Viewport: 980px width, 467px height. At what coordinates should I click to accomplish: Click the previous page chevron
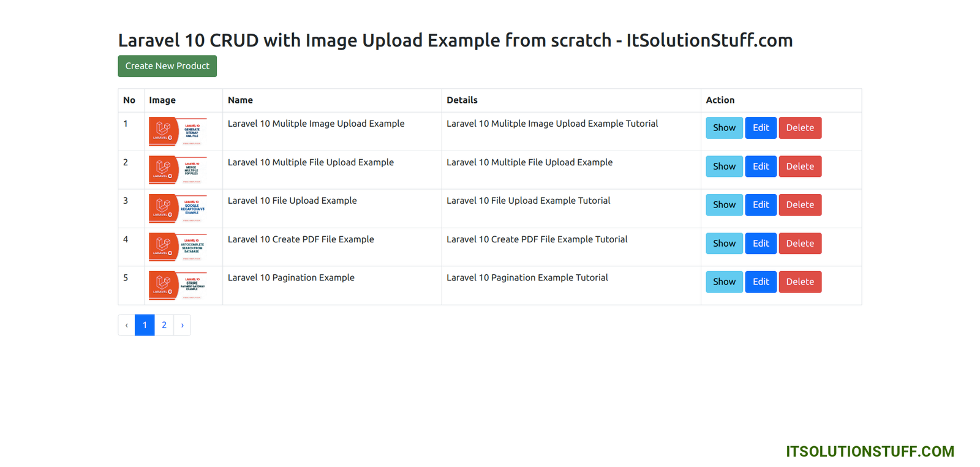[127, 325]
